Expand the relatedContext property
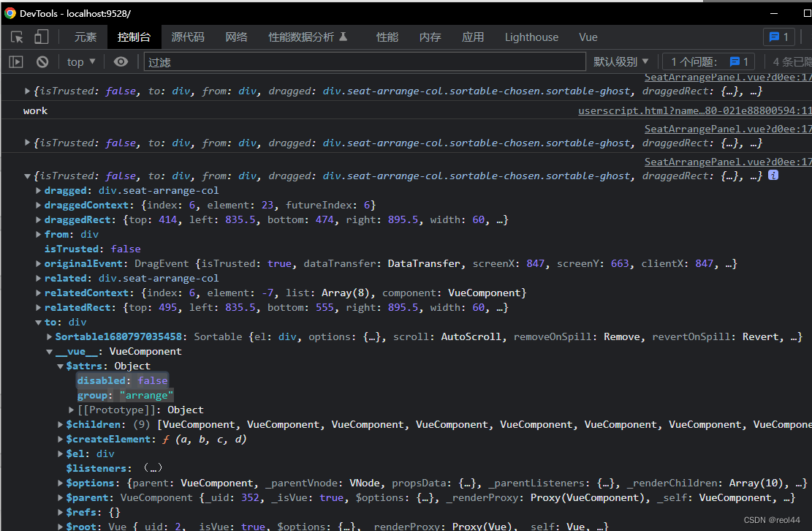 38,293
